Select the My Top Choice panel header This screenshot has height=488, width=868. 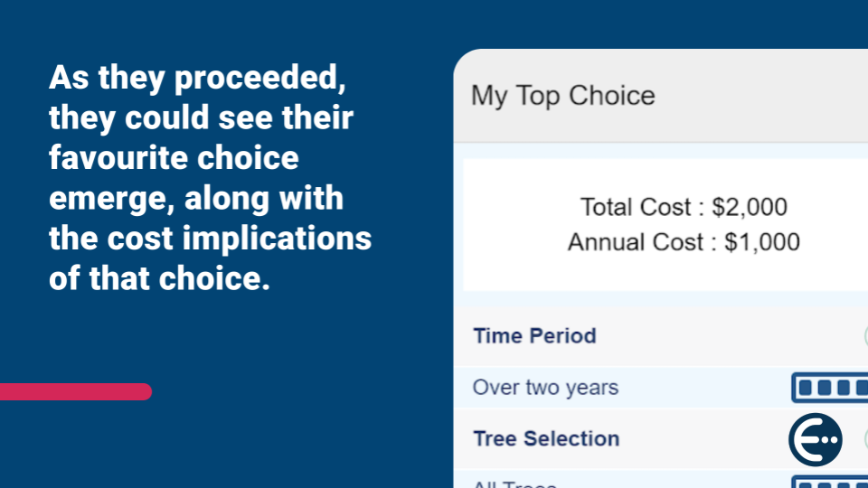tap(563, 96)
